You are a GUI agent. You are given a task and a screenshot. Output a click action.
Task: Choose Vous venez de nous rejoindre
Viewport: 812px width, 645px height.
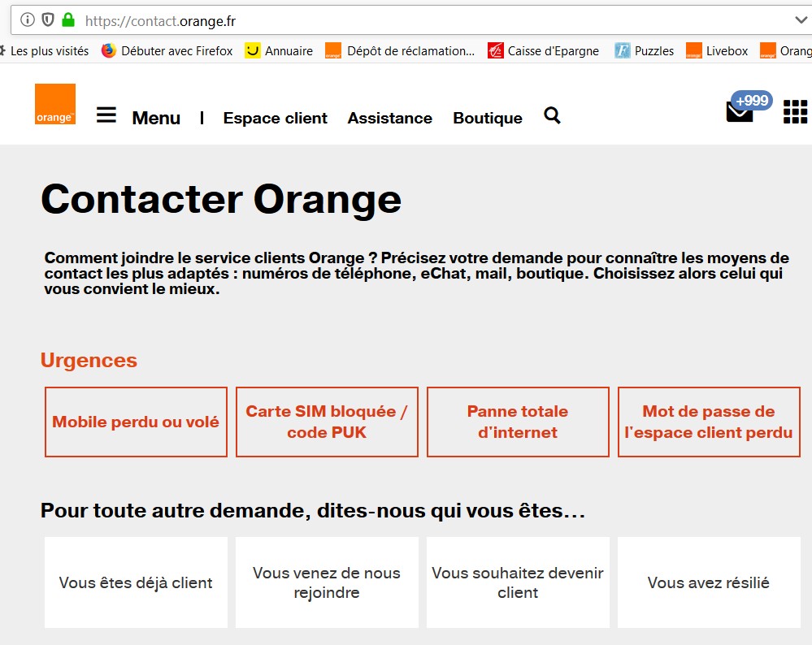(x=327, y=582)
